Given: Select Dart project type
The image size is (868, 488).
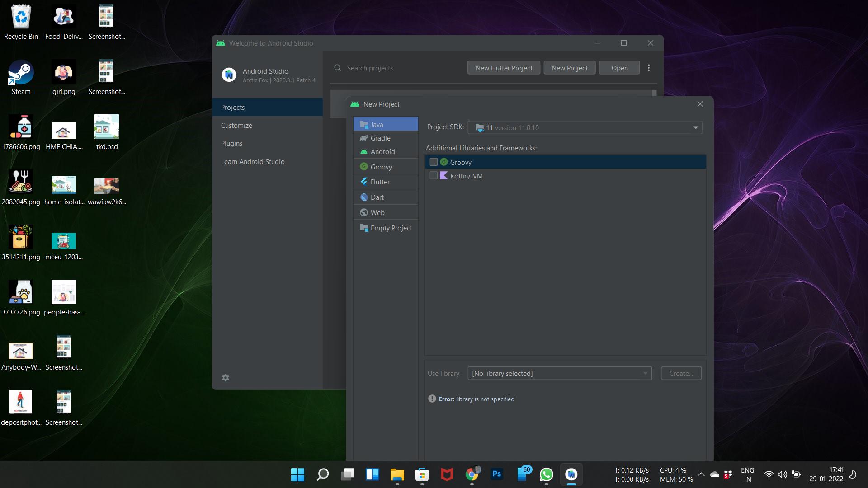Looking at the screenshot, I should coord(377,197).
